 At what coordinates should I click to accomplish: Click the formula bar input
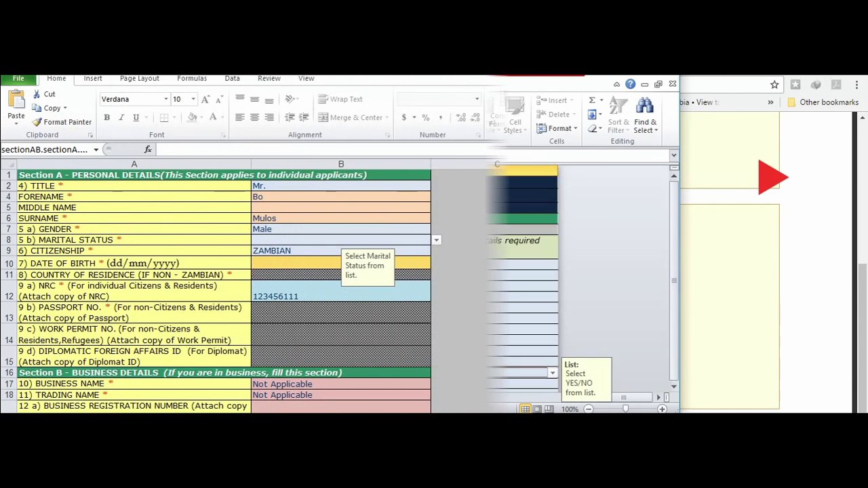(414, 150)
